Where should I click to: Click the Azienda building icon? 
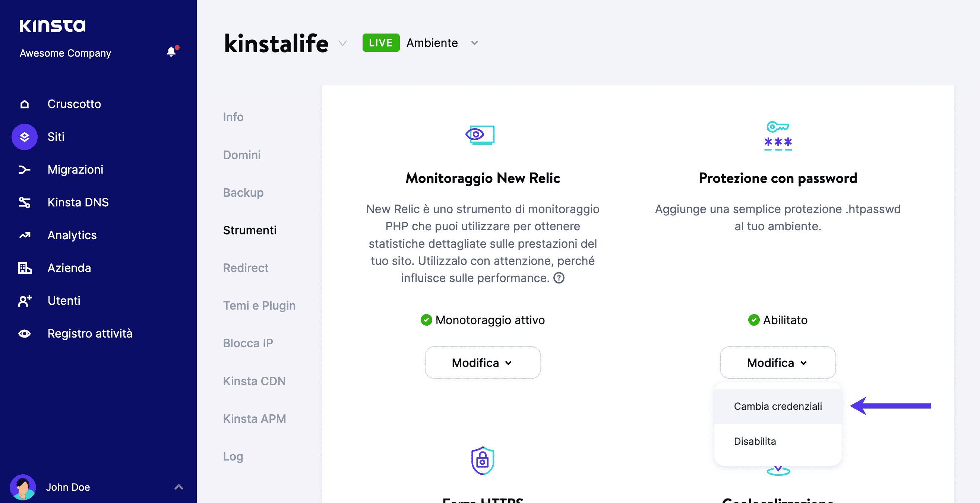(25, 268)
